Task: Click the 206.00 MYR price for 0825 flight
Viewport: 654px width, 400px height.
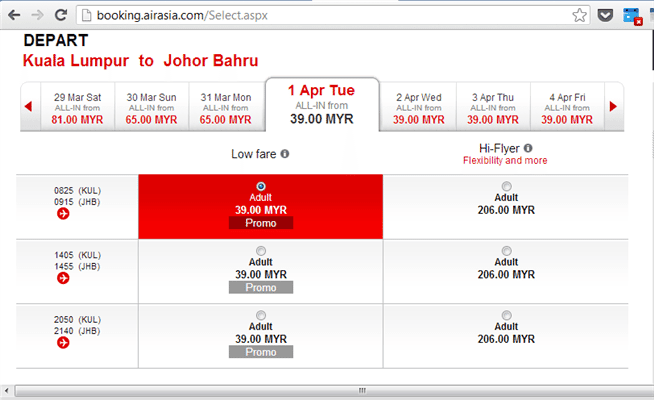Action: pos(506,210)
